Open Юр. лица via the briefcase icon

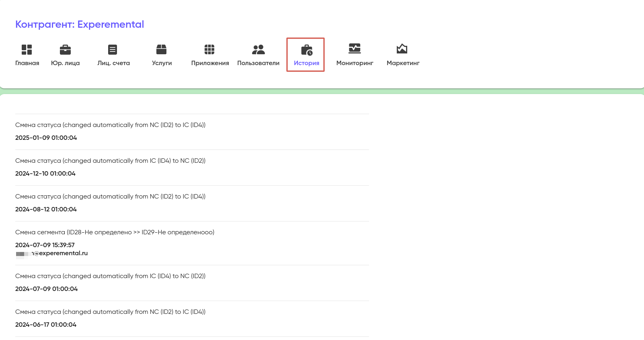pyautogui.click(x=65, y=49)
